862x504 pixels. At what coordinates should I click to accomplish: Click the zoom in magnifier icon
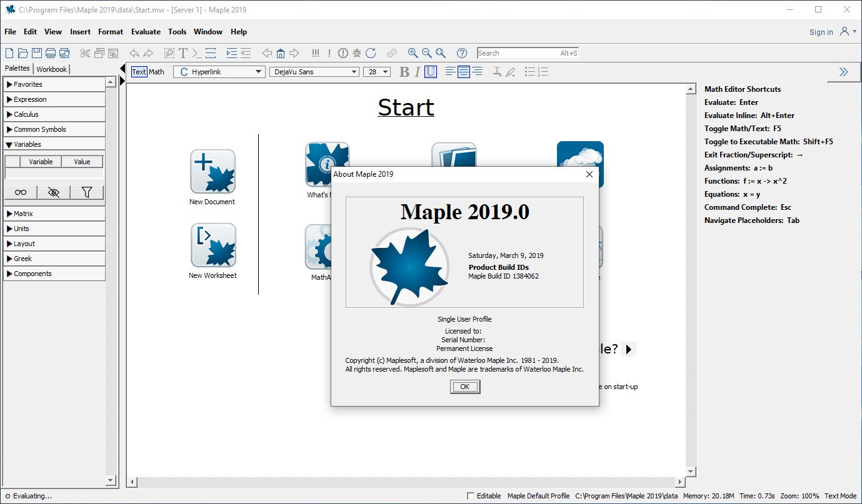(413, 53)
